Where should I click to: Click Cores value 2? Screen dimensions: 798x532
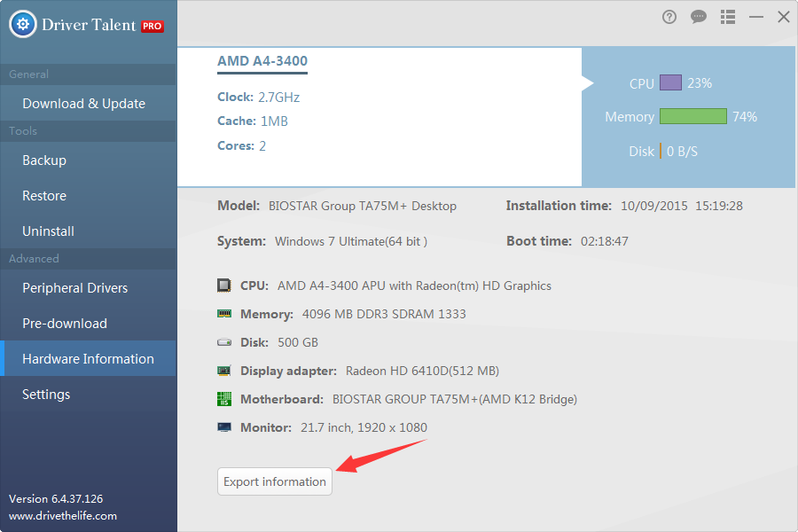coord(262,146)
